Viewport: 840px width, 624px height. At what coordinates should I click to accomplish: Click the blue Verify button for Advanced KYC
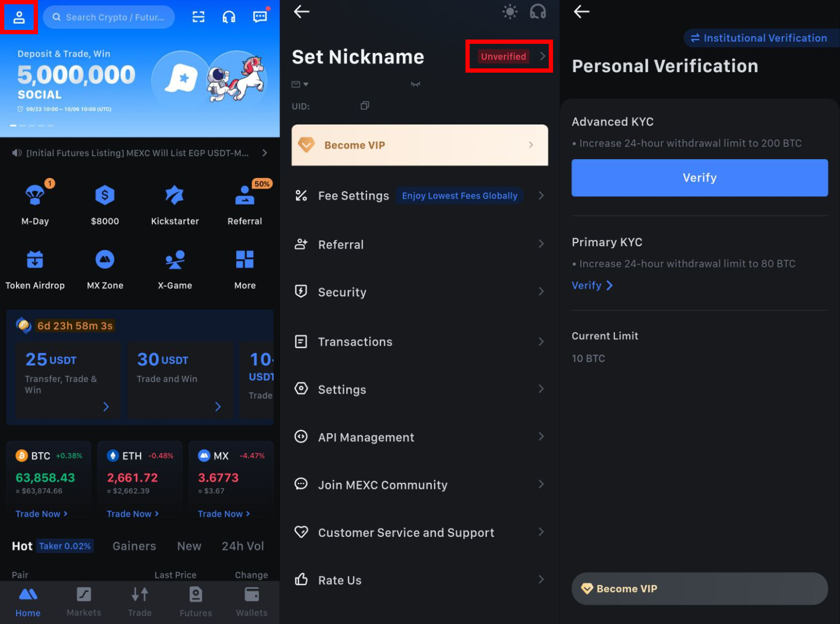[x=699, y=178]
